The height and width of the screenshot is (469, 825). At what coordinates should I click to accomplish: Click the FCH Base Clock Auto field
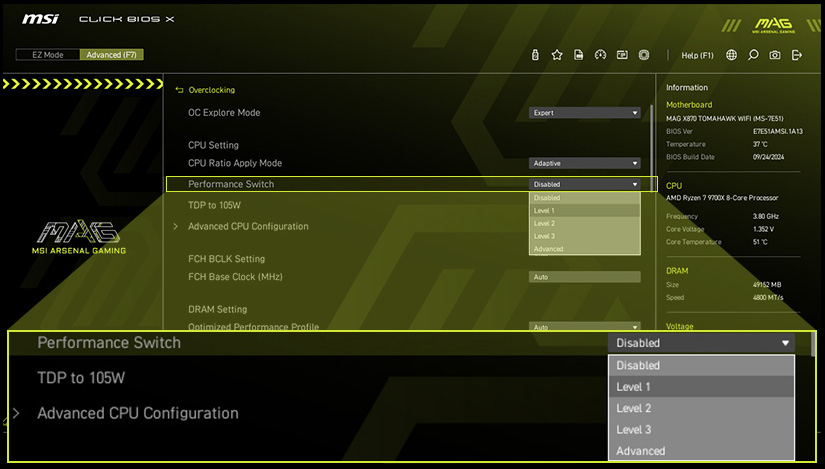click(584, 277)
